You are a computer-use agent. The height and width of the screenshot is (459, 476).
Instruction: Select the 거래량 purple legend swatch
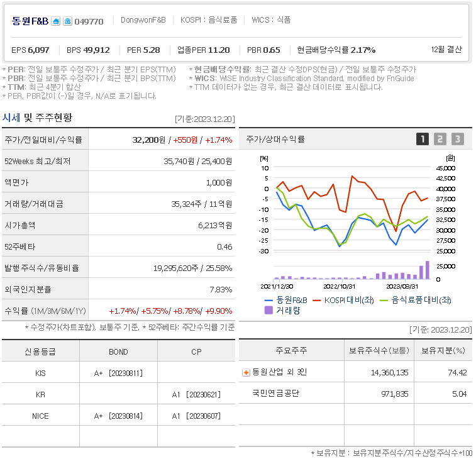pos(268,310)
